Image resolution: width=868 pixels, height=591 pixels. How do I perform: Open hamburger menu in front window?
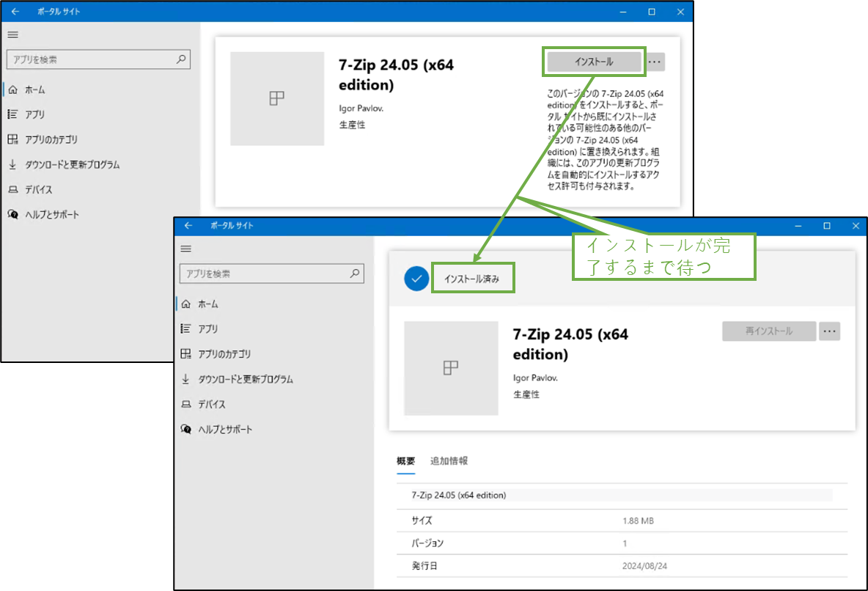point(186,249)
